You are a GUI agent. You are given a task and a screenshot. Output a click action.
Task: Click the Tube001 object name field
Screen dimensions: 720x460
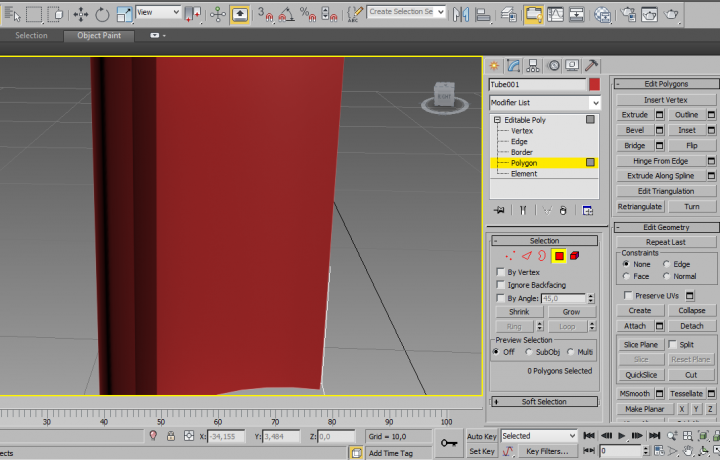(537, 85)
